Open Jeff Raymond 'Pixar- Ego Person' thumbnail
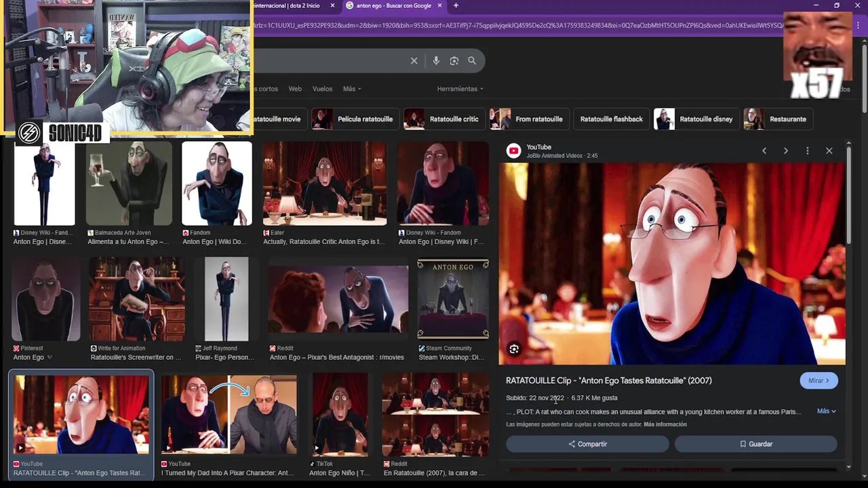The height and width of the screenshot is (488, 868). (226, 300)
